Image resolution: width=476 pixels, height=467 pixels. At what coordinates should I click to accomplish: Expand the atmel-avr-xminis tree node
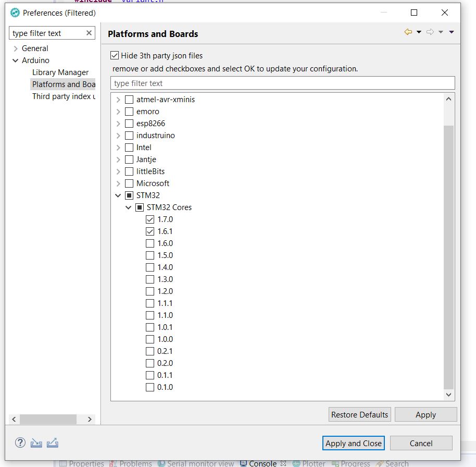(x=118, y=100)
